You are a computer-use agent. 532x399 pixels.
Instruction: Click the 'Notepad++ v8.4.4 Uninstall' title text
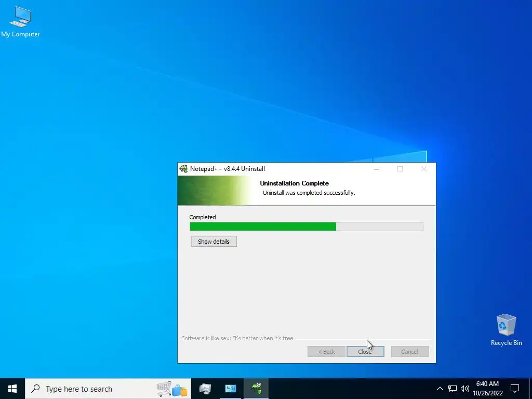click(228, 169)
